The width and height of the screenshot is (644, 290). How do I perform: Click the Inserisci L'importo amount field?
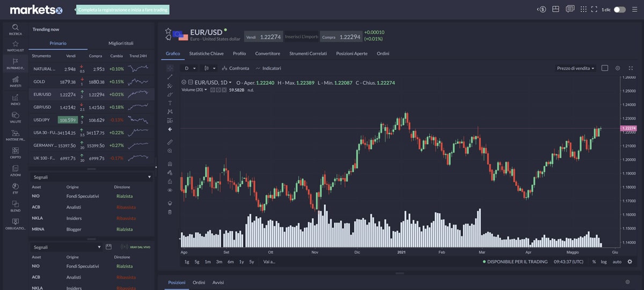[x=301, y=36]
